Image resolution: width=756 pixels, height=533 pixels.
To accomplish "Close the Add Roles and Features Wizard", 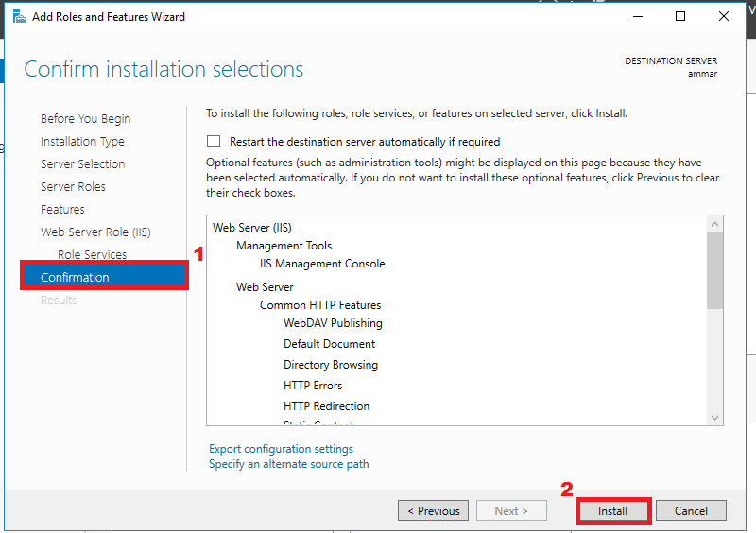I will point(723,16).
